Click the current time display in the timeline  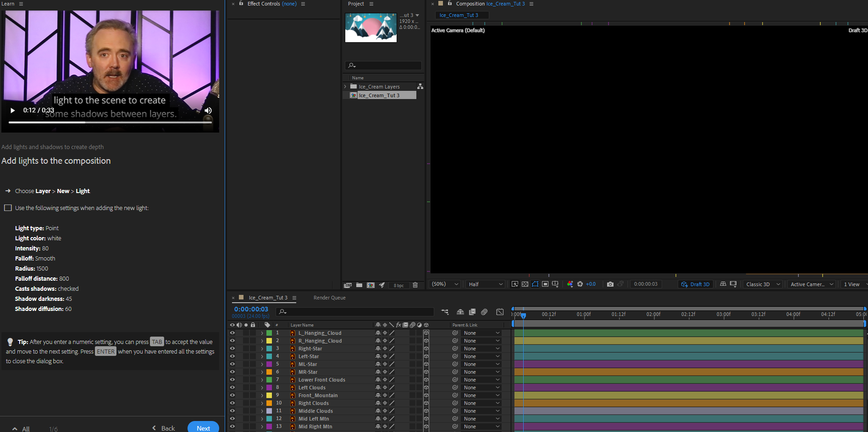[250, 309]
